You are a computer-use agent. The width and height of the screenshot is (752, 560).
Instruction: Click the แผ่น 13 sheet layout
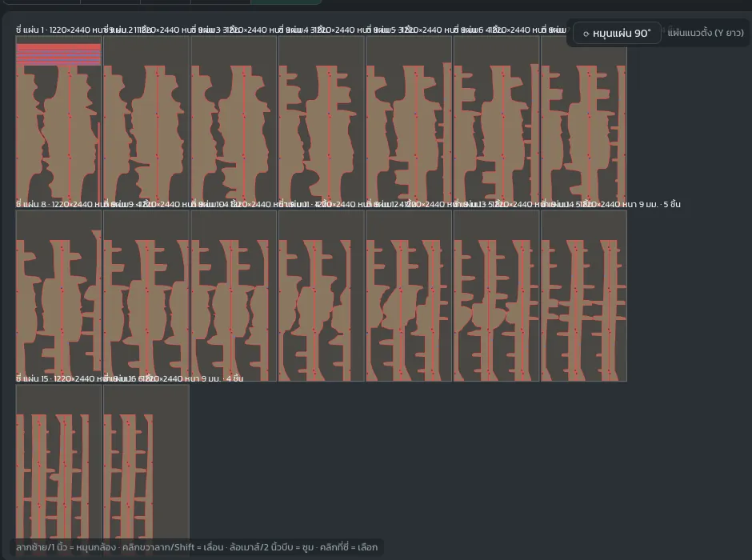[496, 296]
